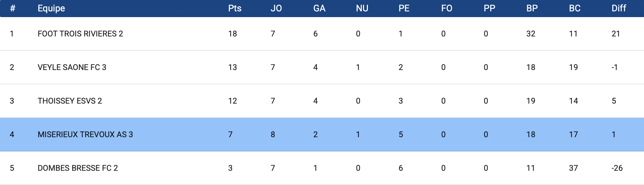This screenshot has width=644, height=185.
Task: Select the PP column header
Action: click(489, 8)
